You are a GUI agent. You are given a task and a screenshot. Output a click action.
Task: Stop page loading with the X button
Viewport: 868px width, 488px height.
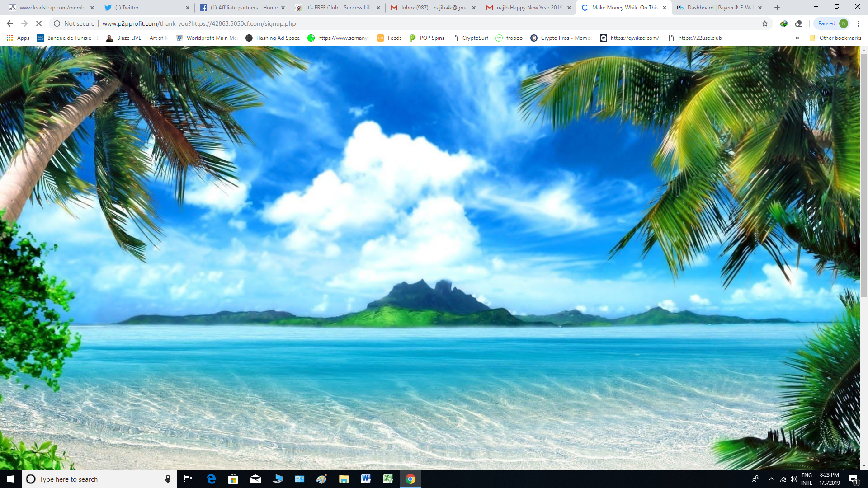point(39,23)
